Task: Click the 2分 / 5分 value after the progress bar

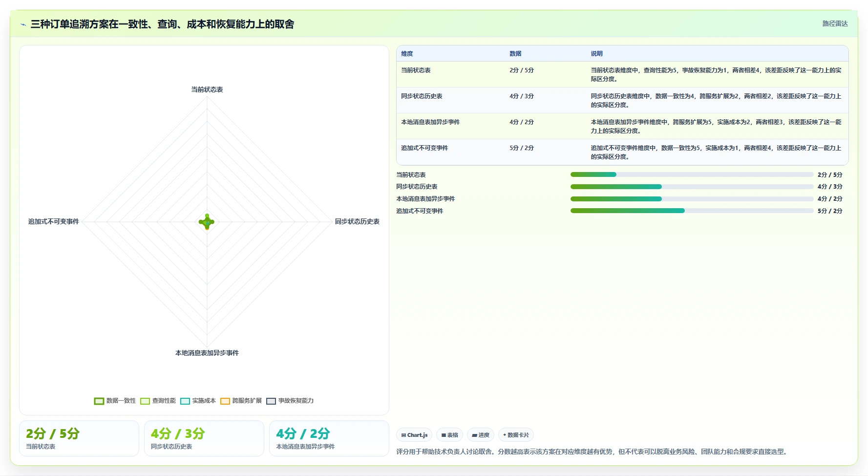Action: click(x=830, y=175)
